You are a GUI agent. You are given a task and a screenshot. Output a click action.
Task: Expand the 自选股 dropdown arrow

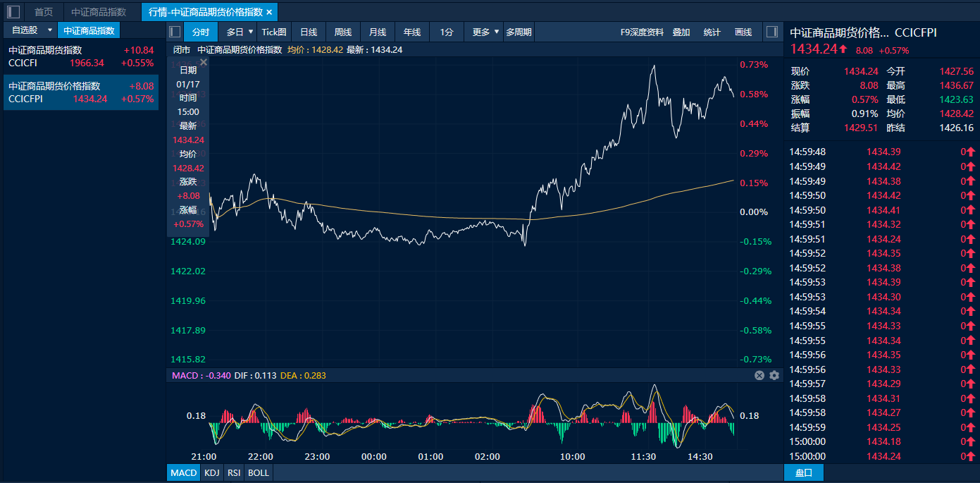point(49,30)
